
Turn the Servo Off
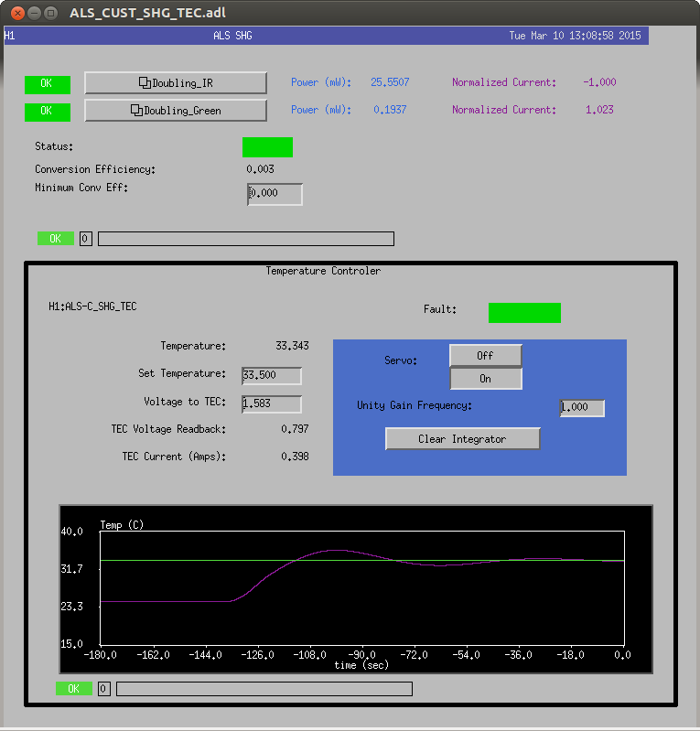(x=486, y=356)
